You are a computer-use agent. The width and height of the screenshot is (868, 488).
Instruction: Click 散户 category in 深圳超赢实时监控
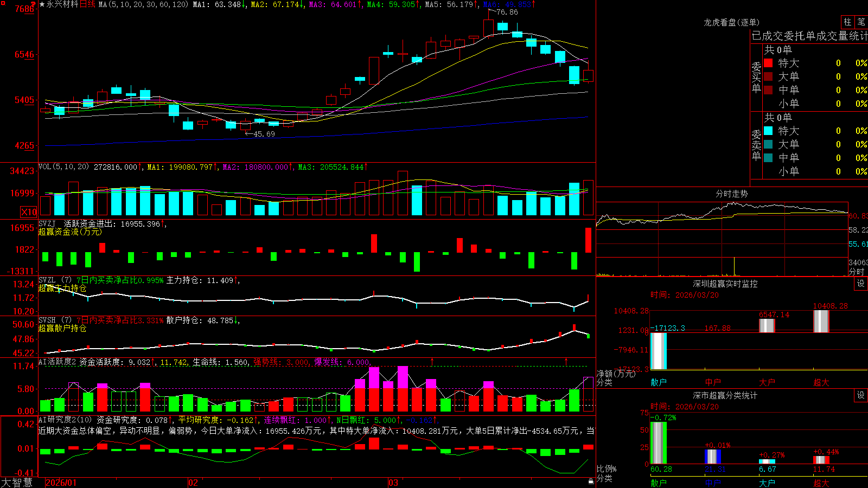click(x=659, y=382)
